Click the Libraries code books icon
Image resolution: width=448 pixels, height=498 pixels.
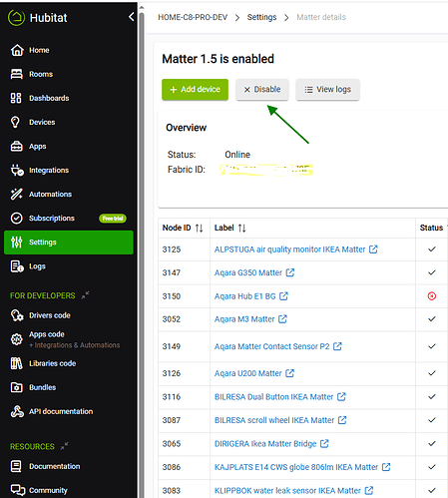point(16,363)
